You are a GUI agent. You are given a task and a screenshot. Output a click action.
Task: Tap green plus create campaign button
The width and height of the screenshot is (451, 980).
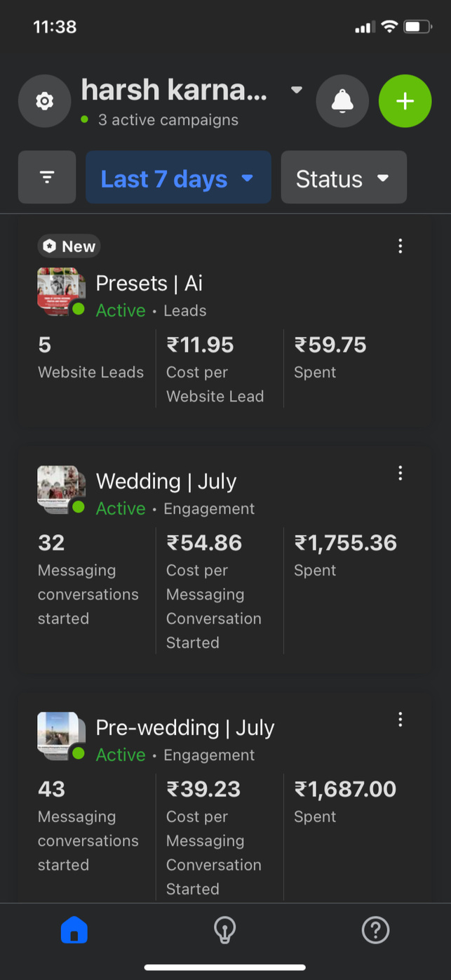coord(405,101)
